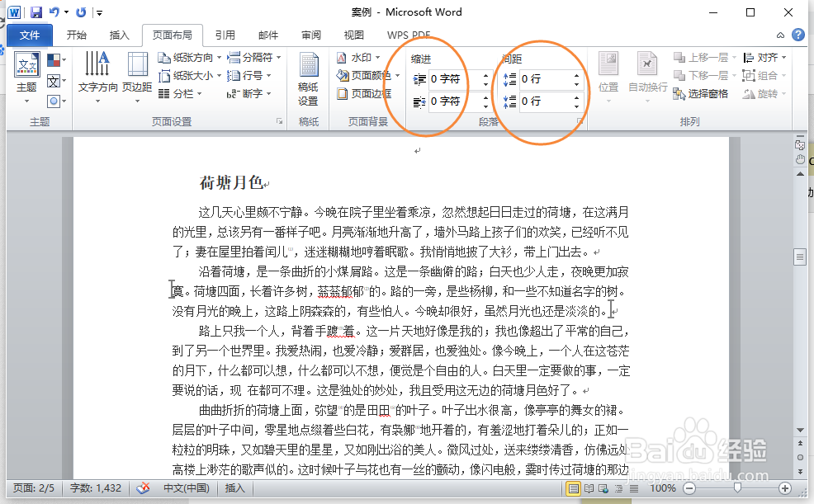This screenshot has height=504, width=814.
Task: Switch to web layout view icon
Action: 603,488
